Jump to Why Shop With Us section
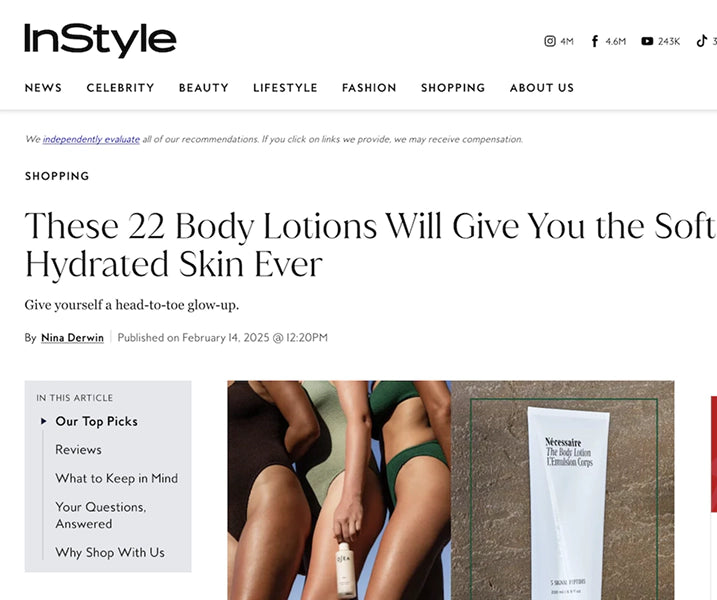The image size is (717, 600). tap(110, 552)
